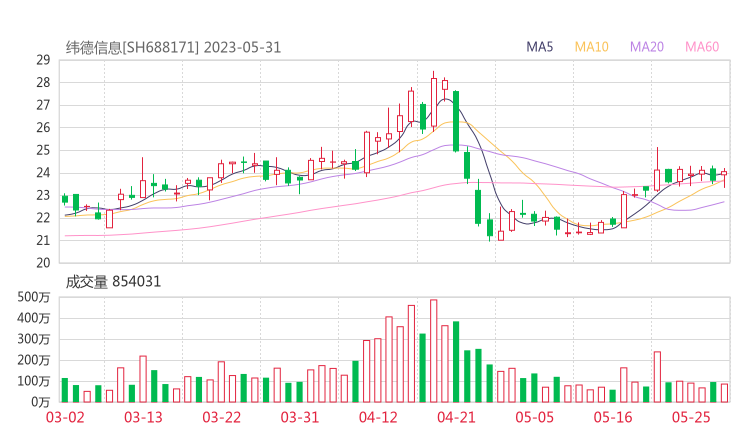Click the MA5 legend label
The width and height of the screenshot is (740, 440).
(x=539, y=47)
